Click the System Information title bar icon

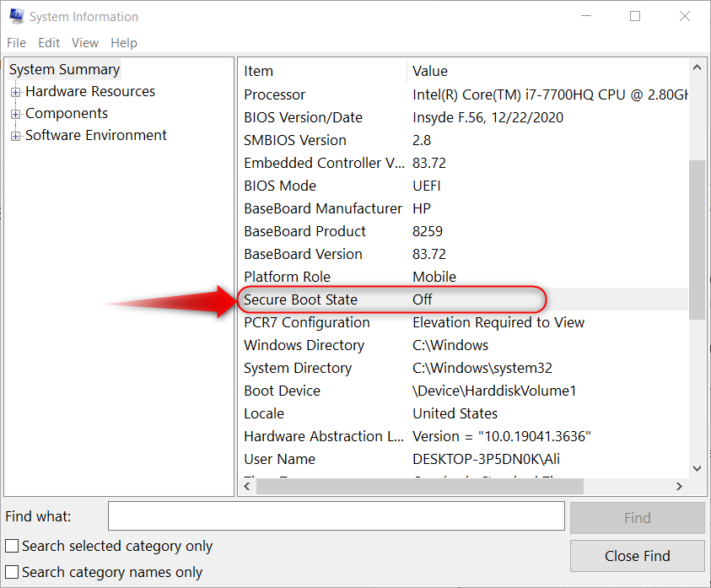tap(16, 16)
